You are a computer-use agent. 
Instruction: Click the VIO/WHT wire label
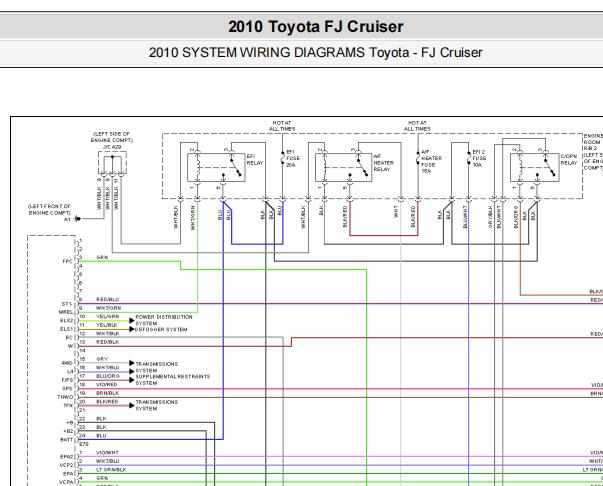[107, 453]
